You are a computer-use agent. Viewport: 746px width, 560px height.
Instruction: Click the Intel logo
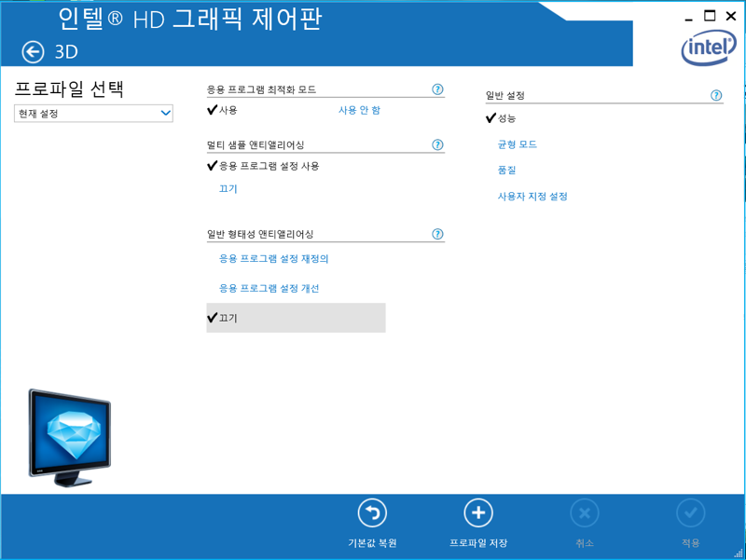pos(709,48)
